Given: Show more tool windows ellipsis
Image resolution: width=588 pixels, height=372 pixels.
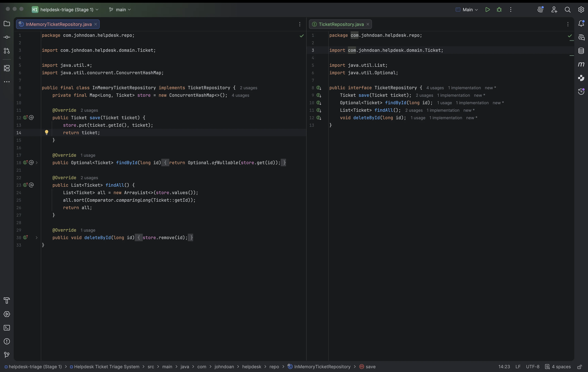Looking at the screenshot, I should click(7, 82).
